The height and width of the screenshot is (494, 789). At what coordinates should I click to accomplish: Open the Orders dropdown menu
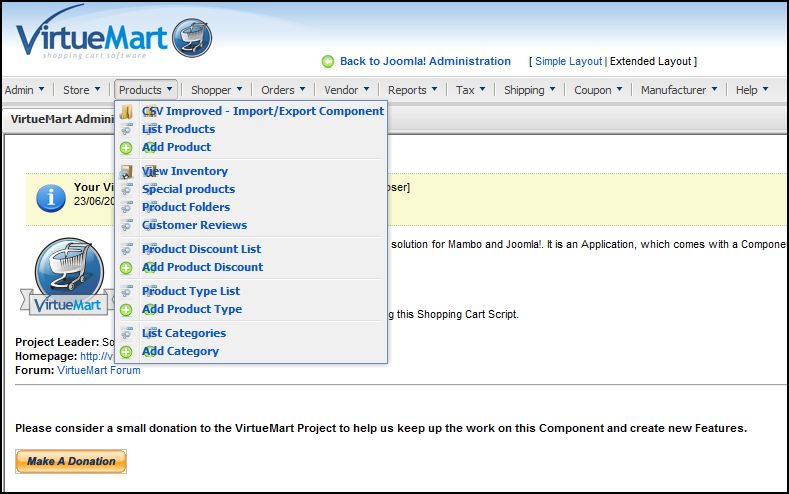coord(283,90)
